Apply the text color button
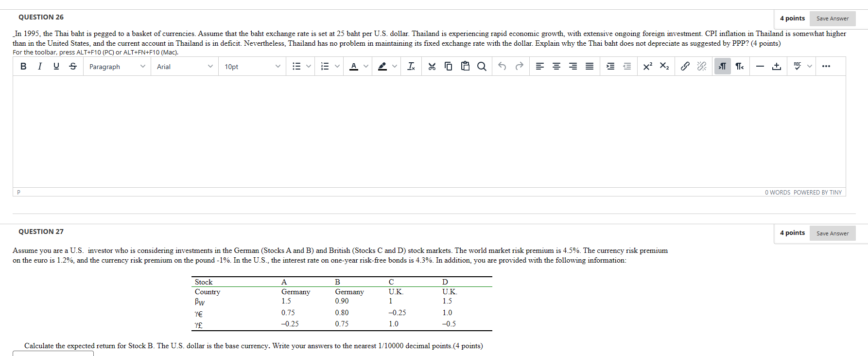Viewport: 868px width, 356px height. (354, 66)
